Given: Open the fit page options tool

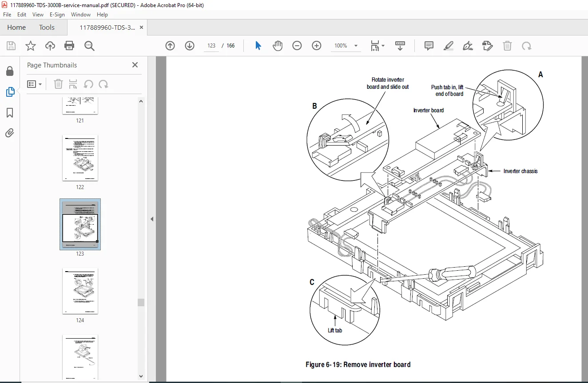Looking at the screenshot, I should coord(377,46).
